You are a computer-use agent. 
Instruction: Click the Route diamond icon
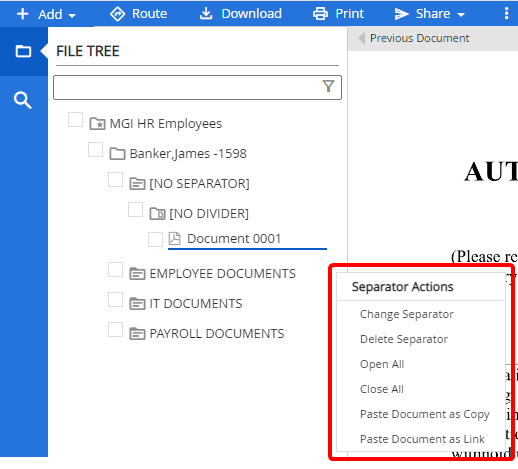[x=117, y=14]
